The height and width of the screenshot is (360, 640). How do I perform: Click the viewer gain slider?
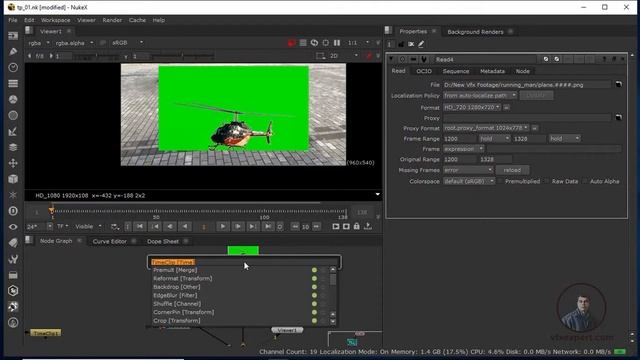coord(97,56)
